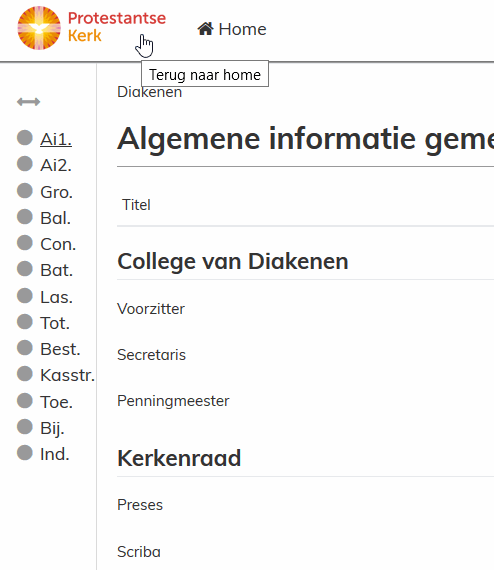Click the grey status dot beside Toe.
This screenshot has width=494, height=570.
click(x=25, y=401)
